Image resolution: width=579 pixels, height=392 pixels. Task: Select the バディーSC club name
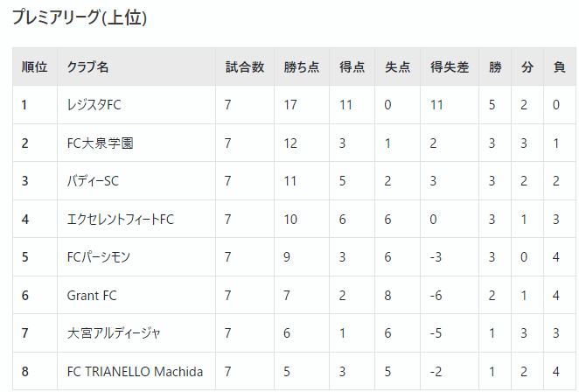93,181
